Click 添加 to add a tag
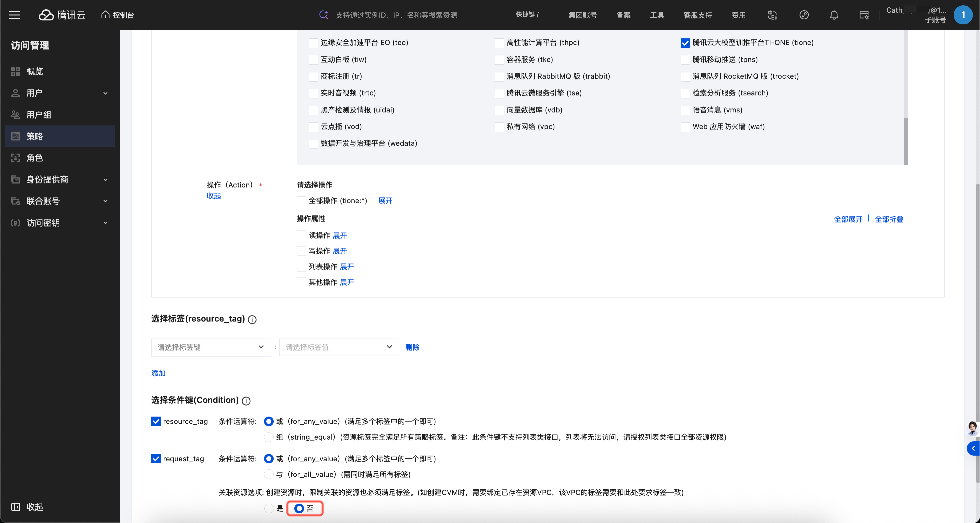Screen dimensions: 980x523 [x=158, y=374]
